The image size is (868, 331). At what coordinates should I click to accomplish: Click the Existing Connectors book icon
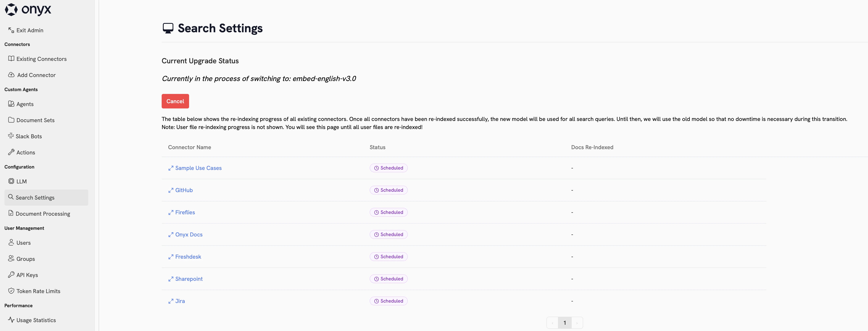pyautogui.click(x=11, y=58)
